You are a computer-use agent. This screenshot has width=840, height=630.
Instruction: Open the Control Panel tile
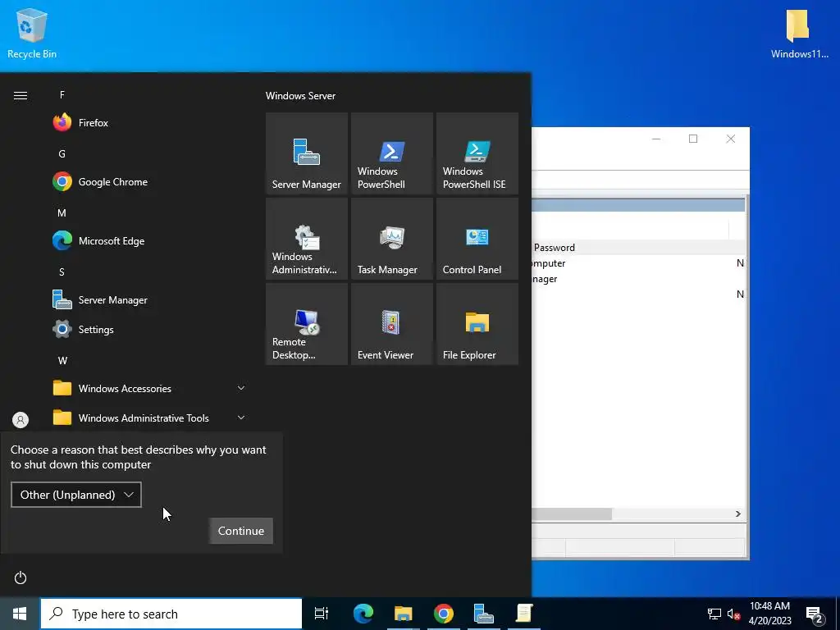477,239
